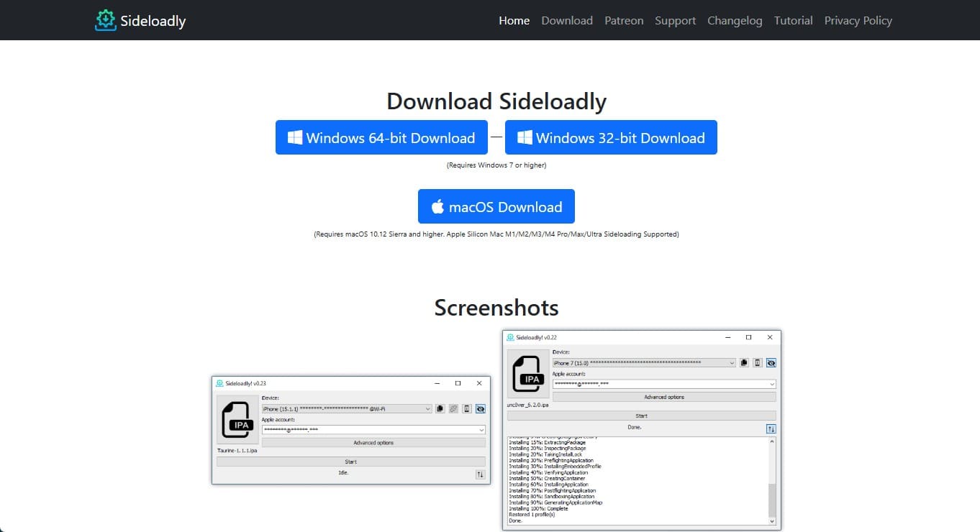The height and width of the screenshot is (532, 980).
Task: Click the chain link icon in the v0.23 window
Action: pos(453,408)
